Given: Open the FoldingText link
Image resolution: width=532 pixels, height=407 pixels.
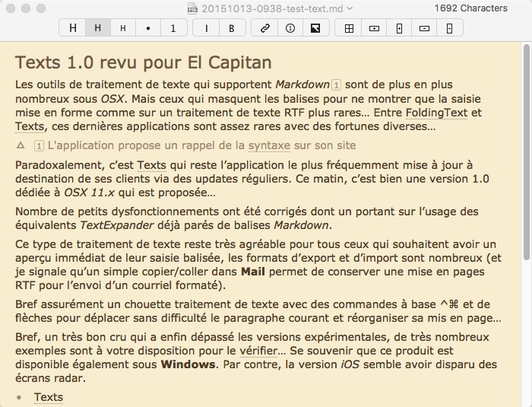Looking at the screenshot, I should pyautogui.click(x=437, y=113).
